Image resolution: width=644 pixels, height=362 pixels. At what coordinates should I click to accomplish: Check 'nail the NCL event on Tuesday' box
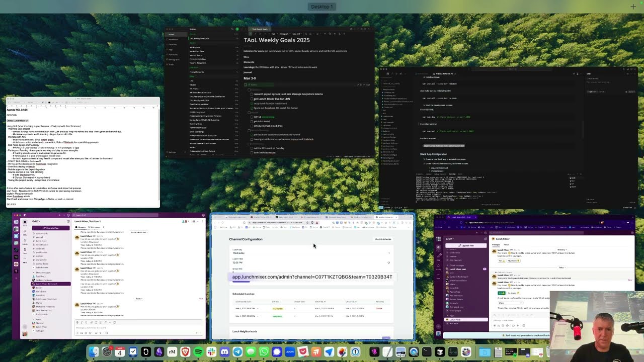coord(251,148)
